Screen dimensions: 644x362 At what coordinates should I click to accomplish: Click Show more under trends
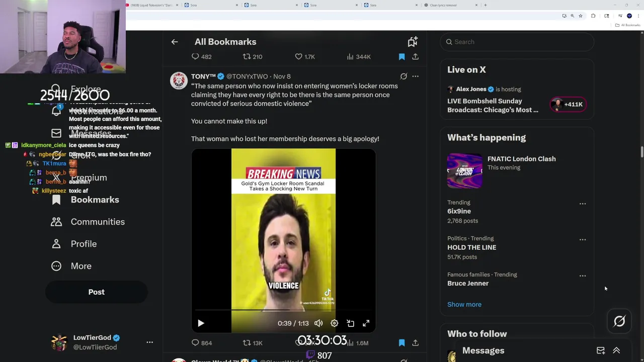[x=464, y=304]
